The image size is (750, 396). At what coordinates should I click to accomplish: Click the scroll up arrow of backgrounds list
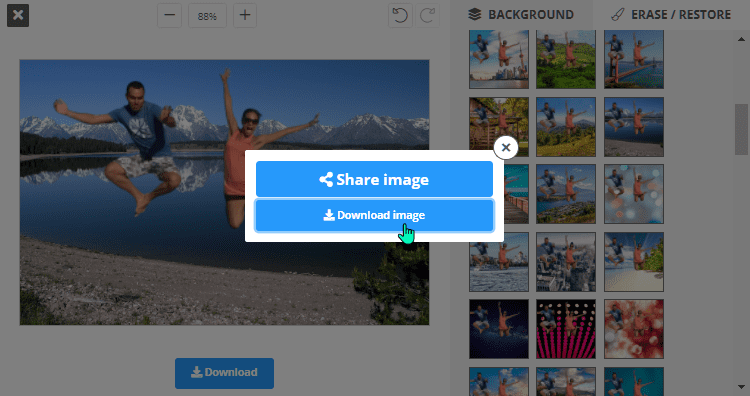[741, 39]
